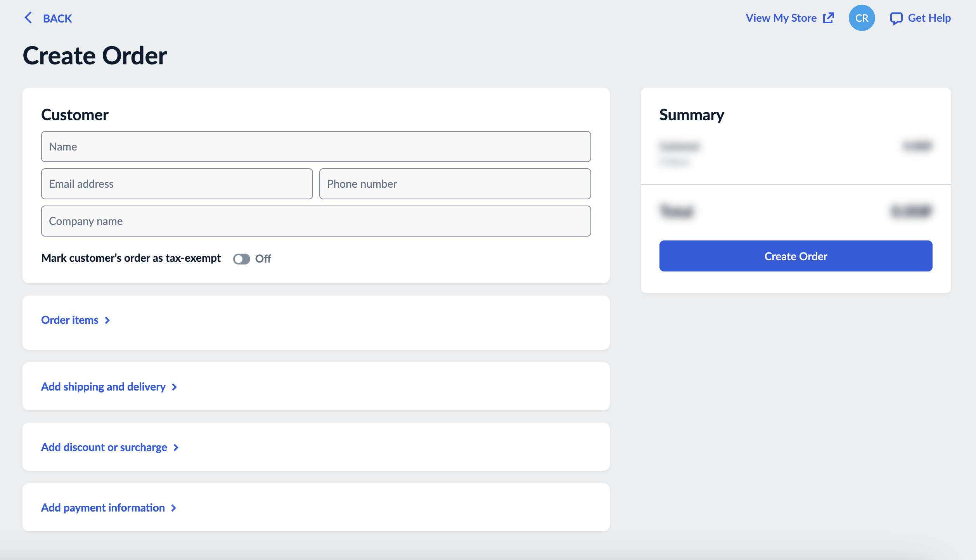Go back via the BACK link
The image size is (976, 560).
click(57, 18)
